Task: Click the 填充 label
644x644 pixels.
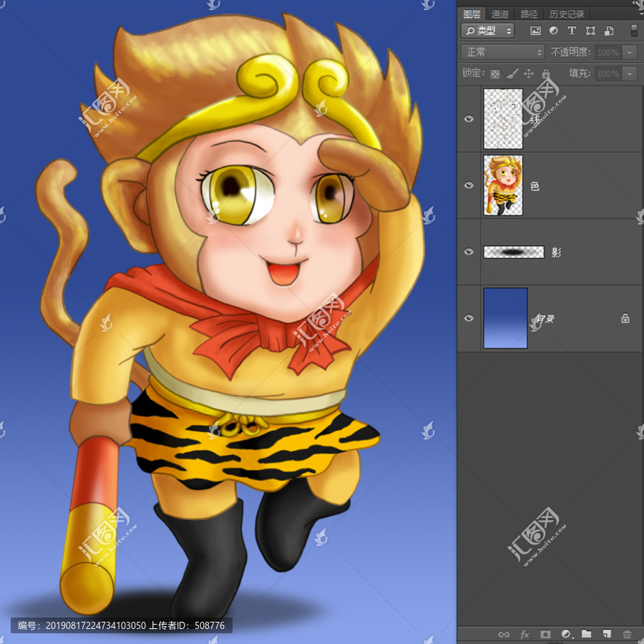Action: point(580,73)
